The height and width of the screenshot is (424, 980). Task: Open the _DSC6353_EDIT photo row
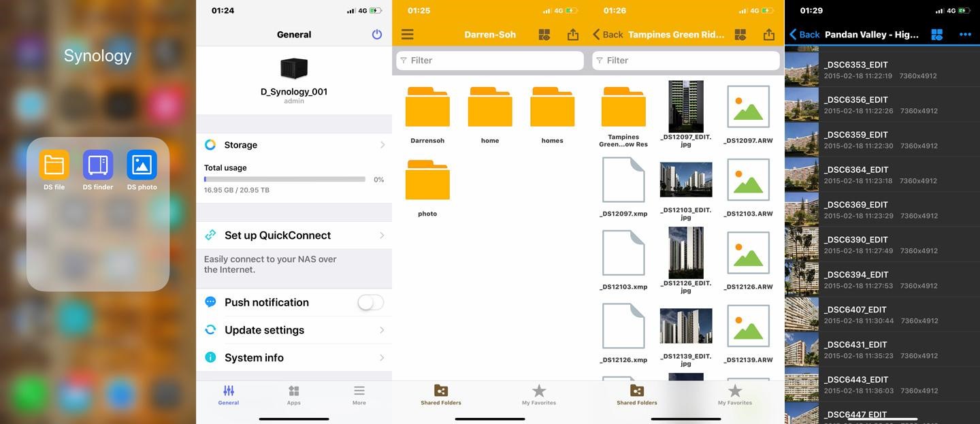point(882,69)
